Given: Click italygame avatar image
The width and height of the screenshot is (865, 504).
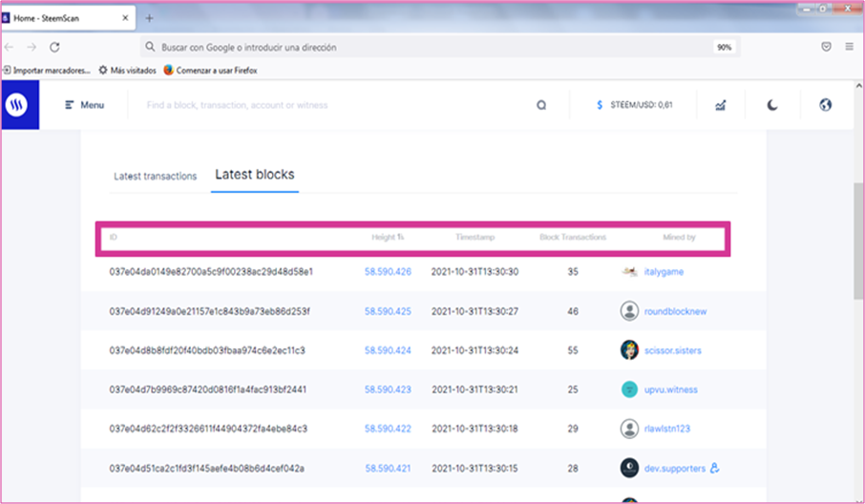Looking at the screenshot, I should [629, 271].
